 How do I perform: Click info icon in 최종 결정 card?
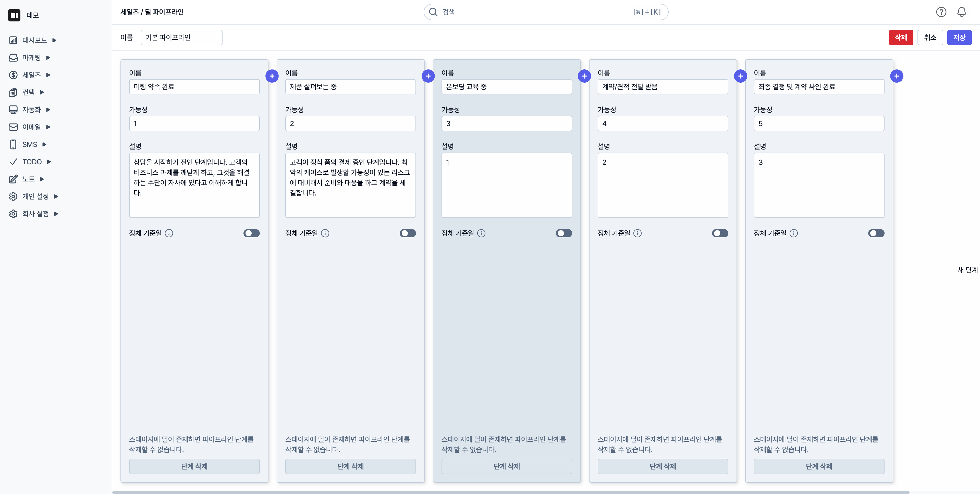click(x=794, y=233)
